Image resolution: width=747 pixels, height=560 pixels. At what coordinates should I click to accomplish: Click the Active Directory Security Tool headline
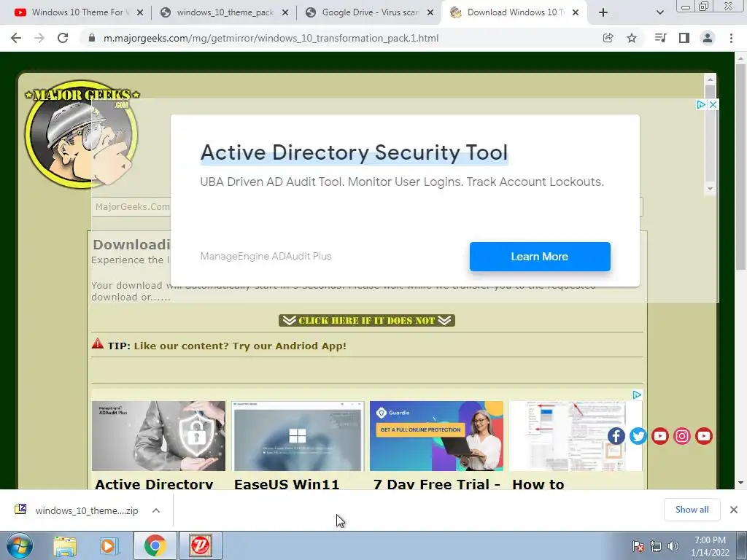(354, 153)
